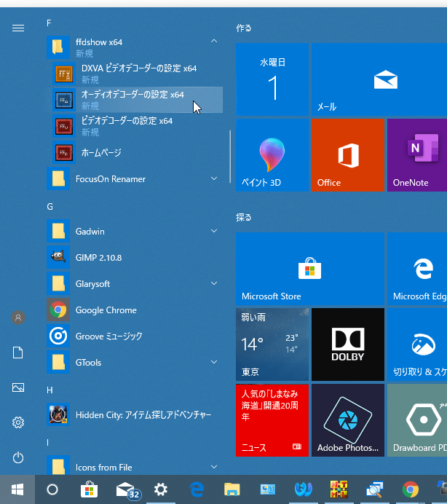Open Mail with 32 badge on taskbar
Image resolution: width=447 pixels, height=504 pixels.
128,490
